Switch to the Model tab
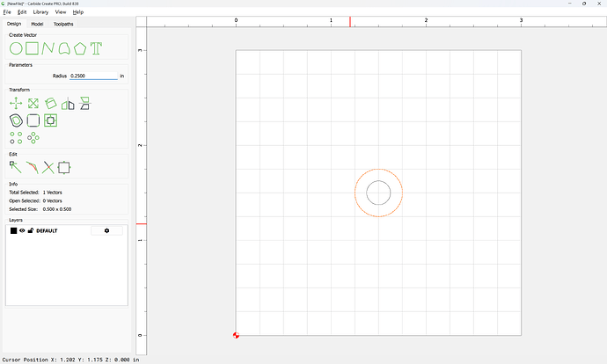This screenshot has width=607, height=364. point(37,24)
